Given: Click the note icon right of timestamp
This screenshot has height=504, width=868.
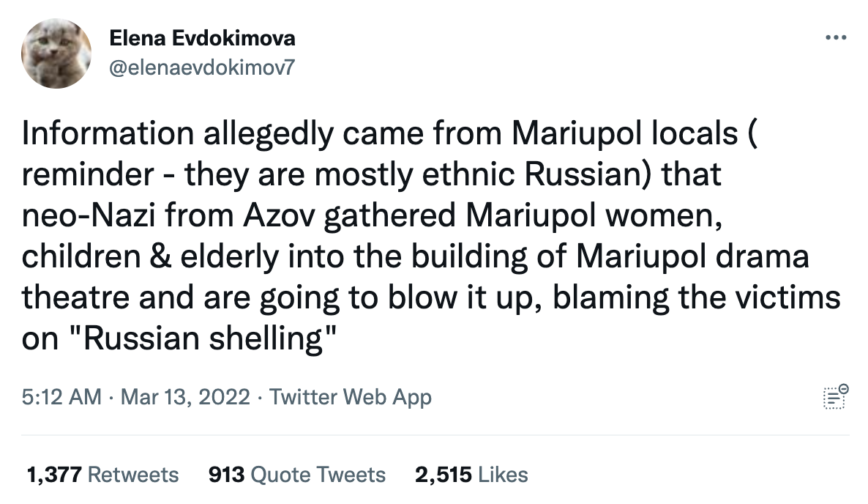Looking at the screenshot, I should click(835, 396).
